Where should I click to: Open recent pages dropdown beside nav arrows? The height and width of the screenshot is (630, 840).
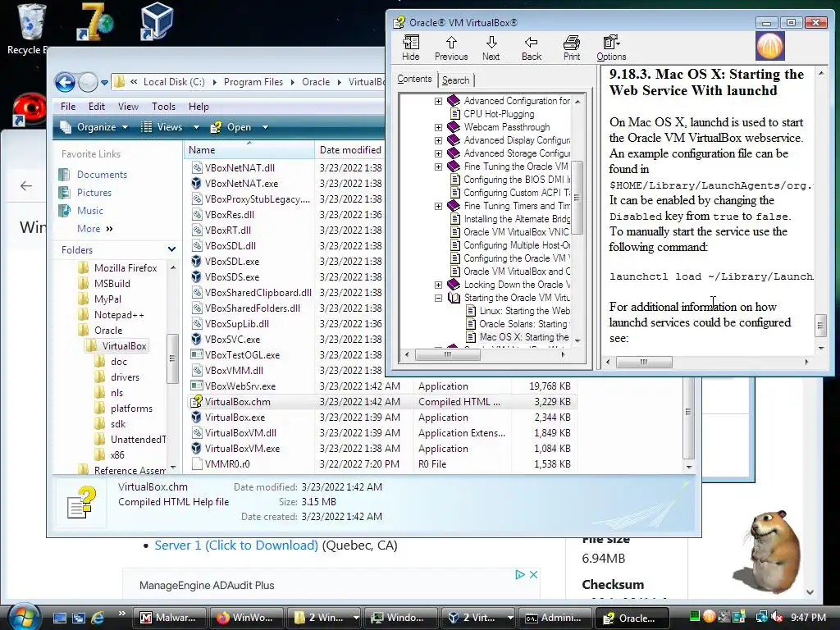(x=104, y=83)
